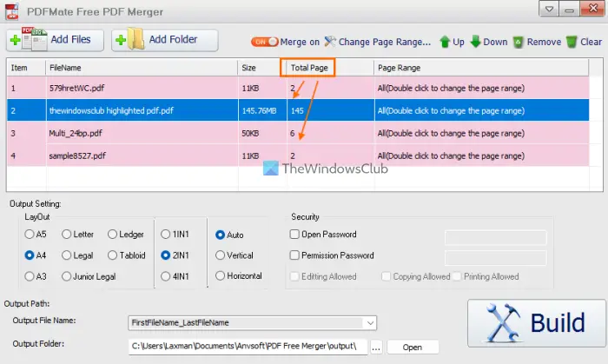This screenshot has height=364, width=608.
Task: Click the Open Password input field
Action: pos(496,237)
